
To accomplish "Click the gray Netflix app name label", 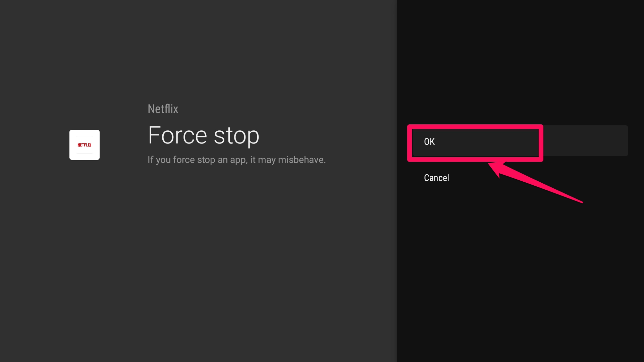I will [x=163, y=109].
